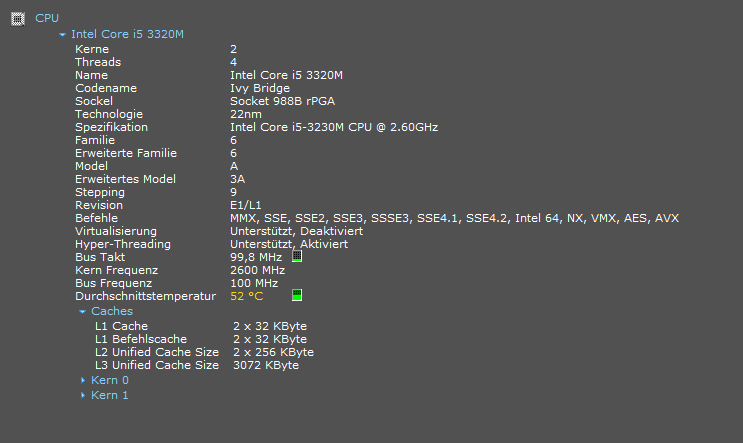This screenshot has height=443, width=743.
Task: Select the Intel Core i5 3320M header label
Action: tap(127, 34)
